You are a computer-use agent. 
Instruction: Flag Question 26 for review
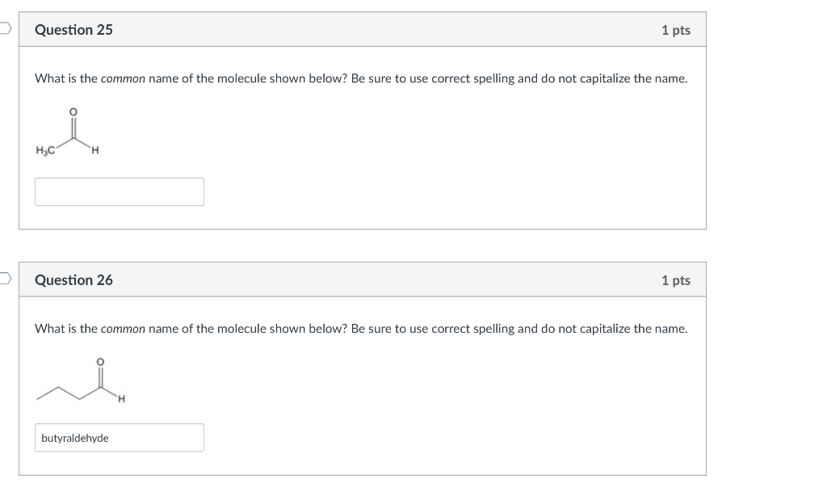pos(5,279)
